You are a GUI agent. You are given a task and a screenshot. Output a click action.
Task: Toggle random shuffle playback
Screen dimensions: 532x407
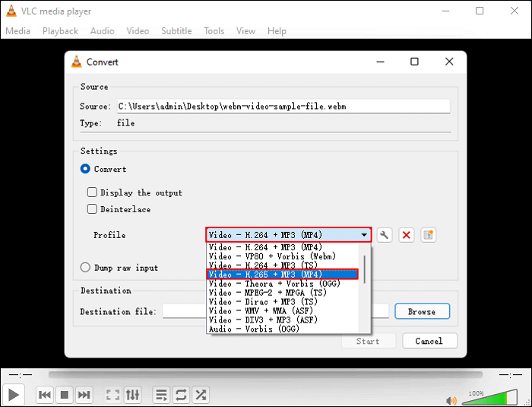tap(201, 395)
